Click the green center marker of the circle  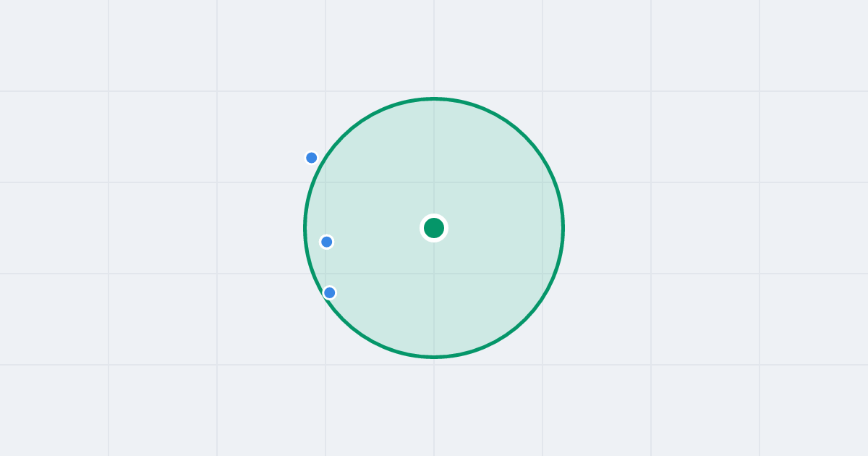(x=434, y=228)
